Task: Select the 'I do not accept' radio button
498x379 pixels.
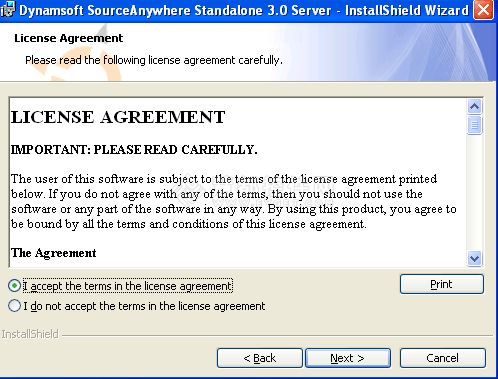Action: point(15,306)
